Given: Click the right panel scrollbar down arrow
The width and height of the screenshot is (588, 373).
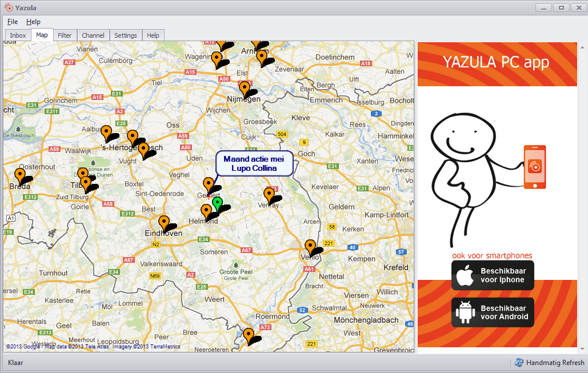Looking at the screenshot, I should click(x=582, y=349).
